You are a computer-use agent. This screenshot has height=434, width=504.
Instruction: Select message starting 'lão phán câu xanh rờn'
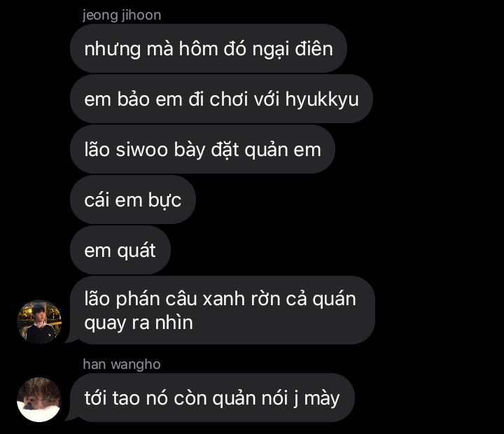(x=223, y=310)
